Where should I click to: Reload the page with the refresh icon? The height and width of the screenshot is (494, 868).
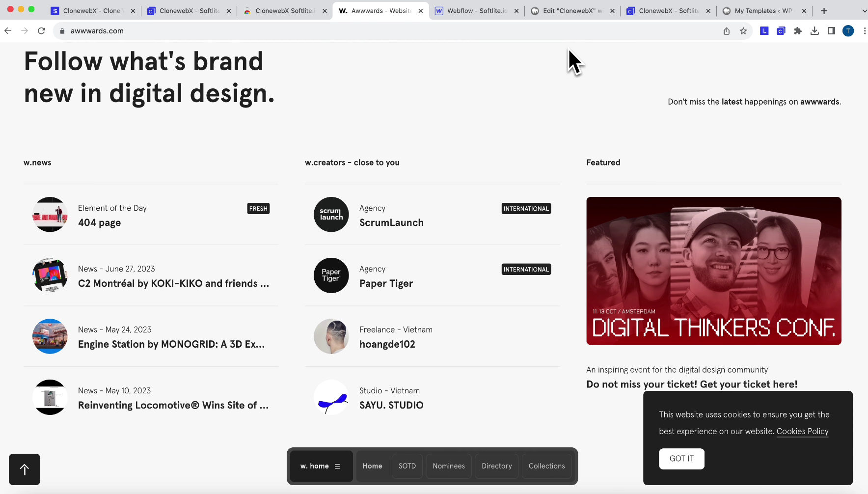pos(41,30)
